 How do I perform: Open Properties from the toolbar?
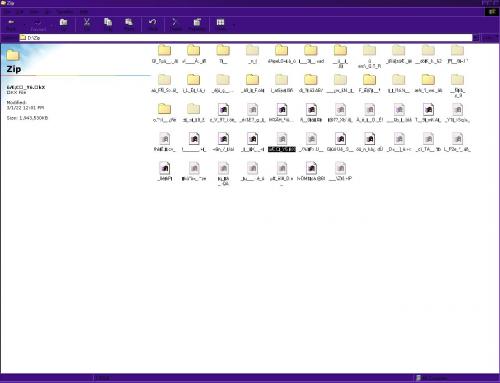[x=197, y=24]
